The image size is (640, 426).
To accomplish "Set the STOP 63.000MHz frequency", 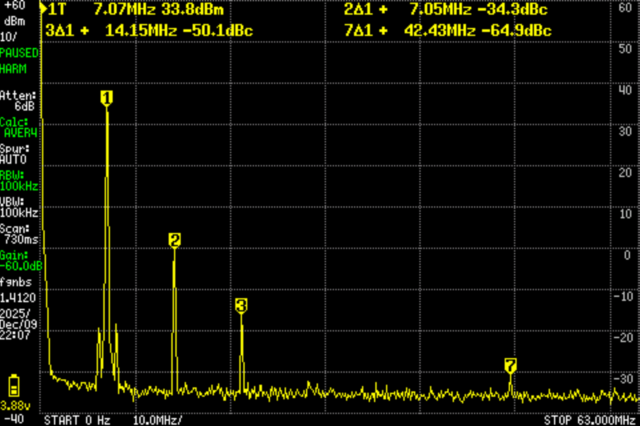I will [x=590, y=419].
